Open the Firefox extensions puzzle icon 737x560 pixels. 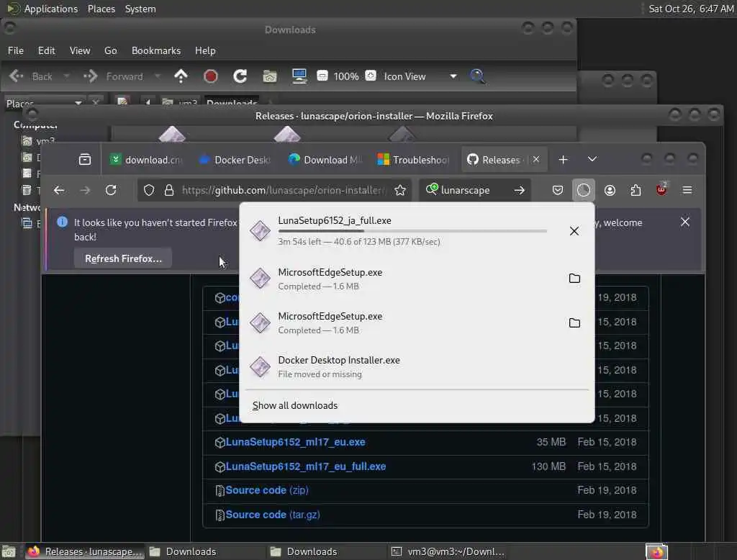(x=636, y=190)
